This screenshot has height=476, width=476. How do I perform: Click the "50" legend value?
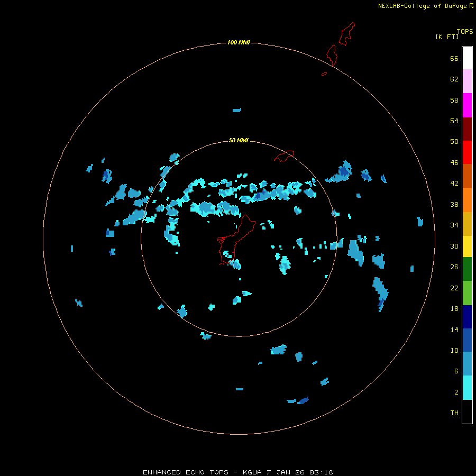(454, 142)
